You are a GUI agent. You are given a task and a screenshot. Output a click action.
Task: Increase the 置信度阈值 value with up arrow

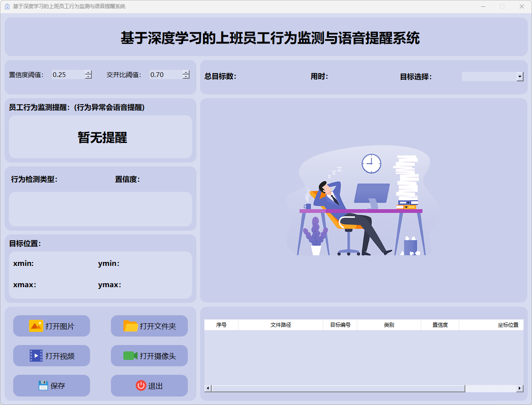tap(88, 72)
